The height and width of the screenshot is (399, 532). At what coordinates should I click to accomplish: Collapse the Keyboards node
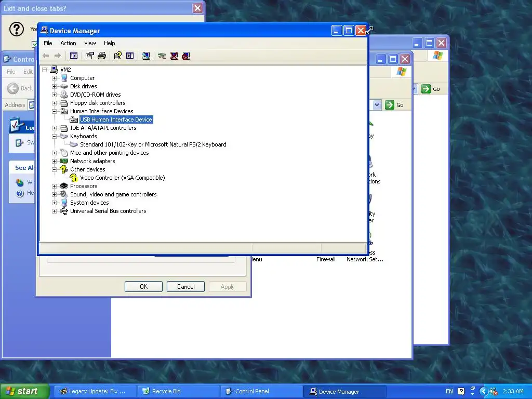pyautogui.click(x=54, y=136)
